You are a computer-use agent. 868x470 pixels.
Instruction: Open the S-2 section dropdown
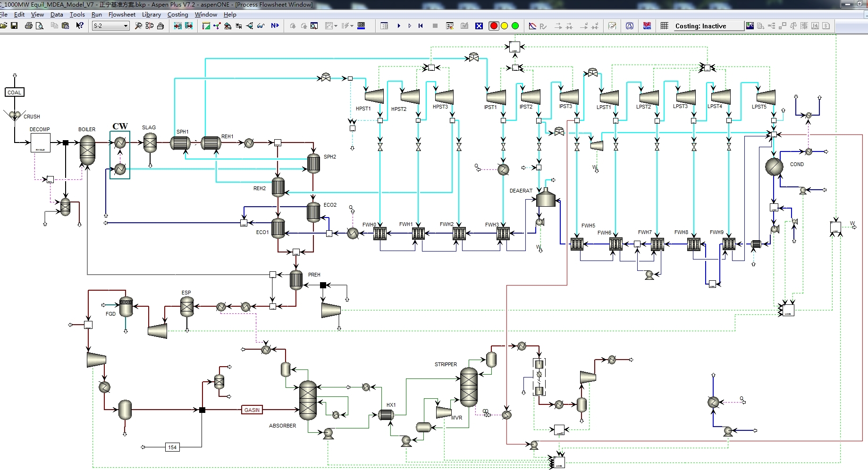click(x=126, y=26)
